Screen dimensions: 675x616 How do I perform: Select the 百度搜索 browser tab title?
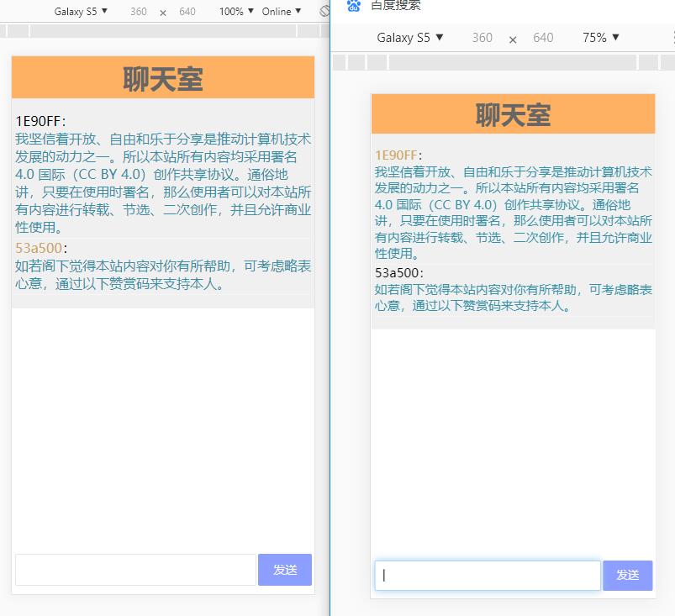click(395, 5)
